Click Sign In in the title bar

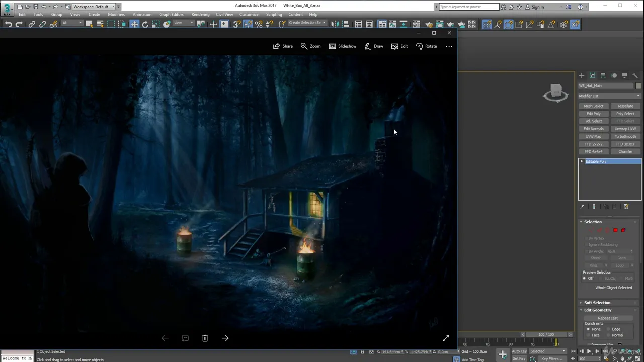click(538, 7)
